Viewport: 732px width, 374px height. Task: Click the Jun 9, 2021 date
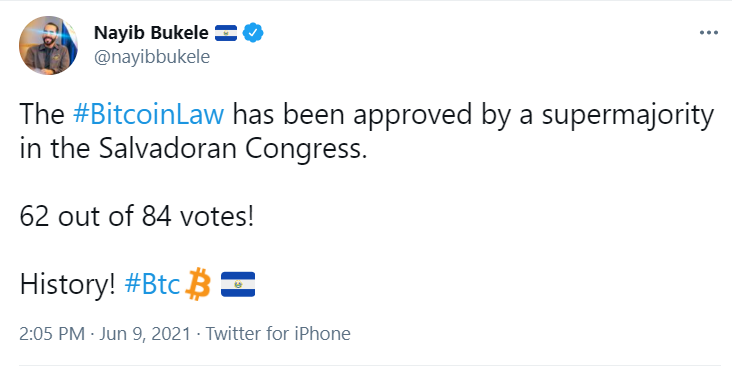click(145, 334)
